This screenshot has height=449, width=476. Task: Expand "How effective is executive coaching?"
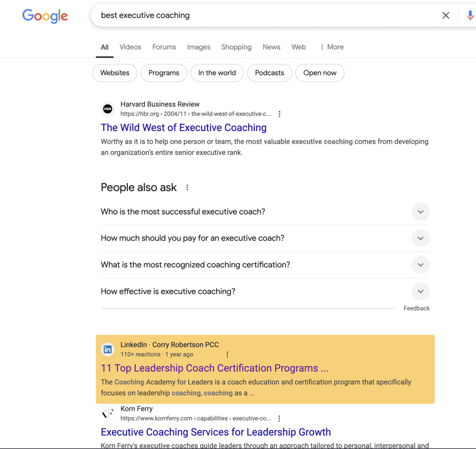[265, 291]
